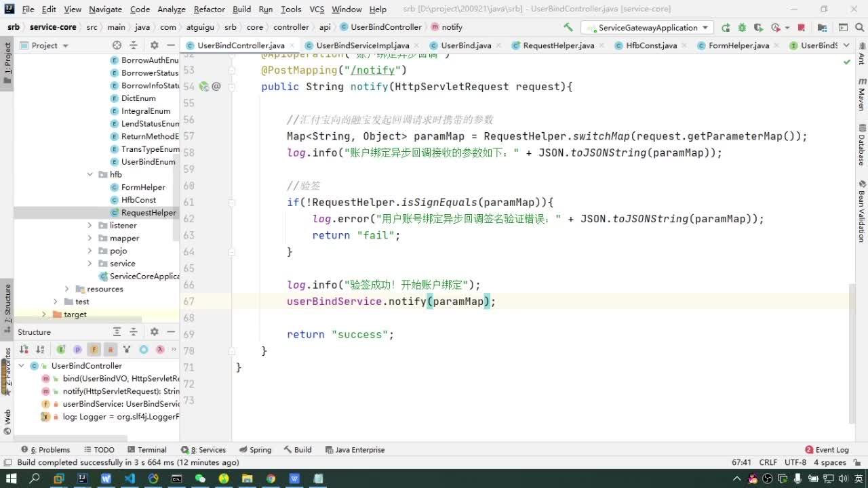Image resolution: width=868 pixels, height=488 pixels.
Task: Collapse all in Structure panel
Action: pos(134,331)
